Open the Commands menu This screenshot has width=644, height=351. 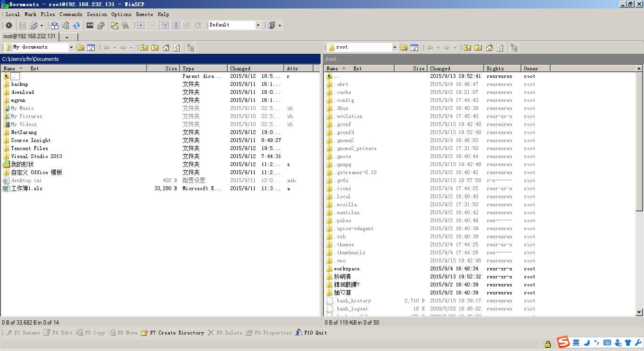pyautogui.click(x=71, y=14)
